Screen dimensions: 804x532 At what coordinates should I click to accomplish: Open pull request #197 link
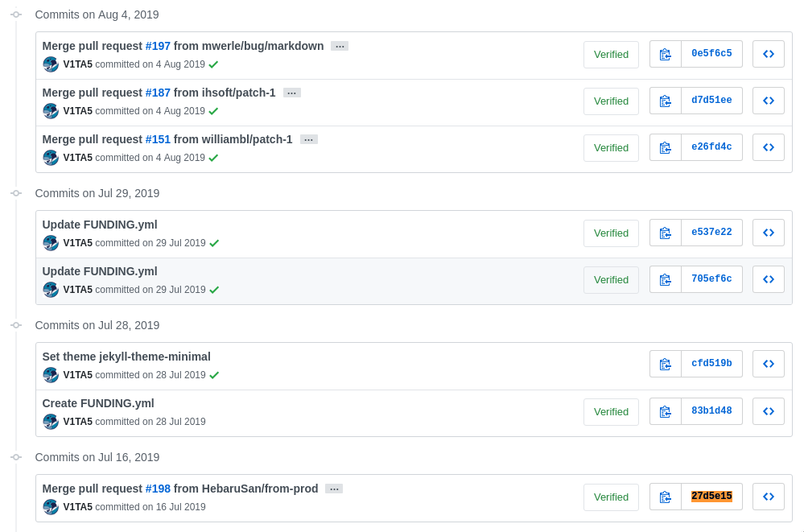tap(158, 46)
